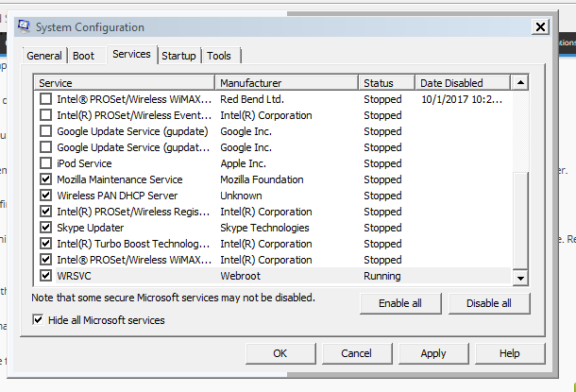Click the Enable all button
Image resolution: width=576 pixels, height=392 pixels.
click(x=400, y=303)
